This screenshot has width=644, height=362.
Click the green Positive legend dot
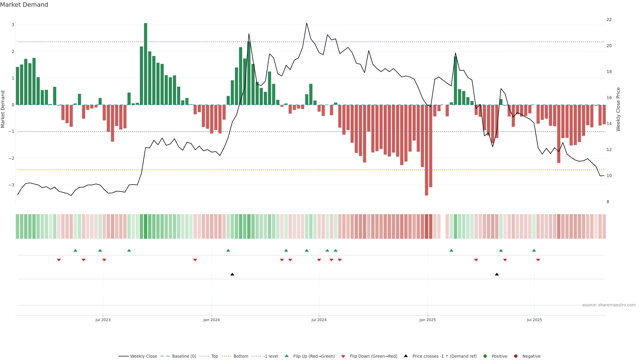485,356
